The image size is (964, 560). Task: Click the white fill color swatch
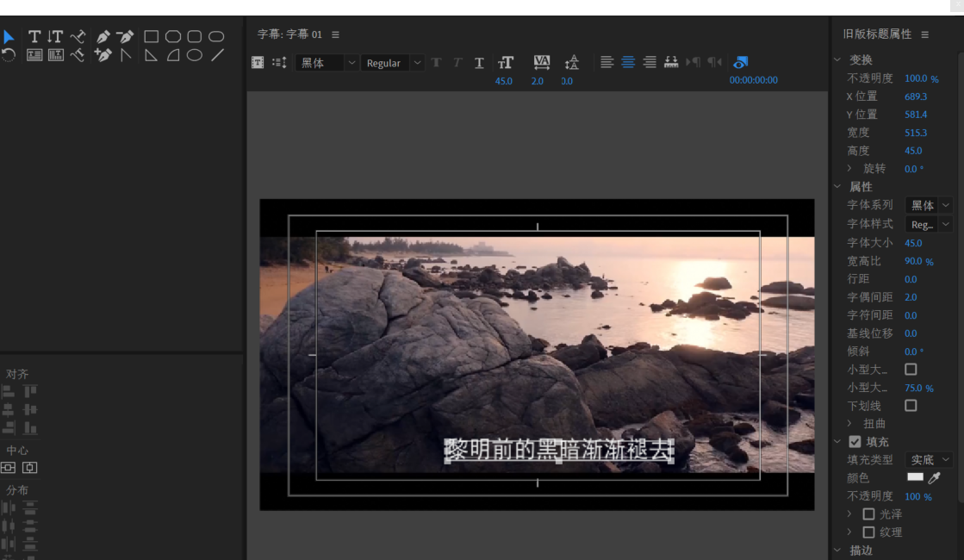pos(914,477)
